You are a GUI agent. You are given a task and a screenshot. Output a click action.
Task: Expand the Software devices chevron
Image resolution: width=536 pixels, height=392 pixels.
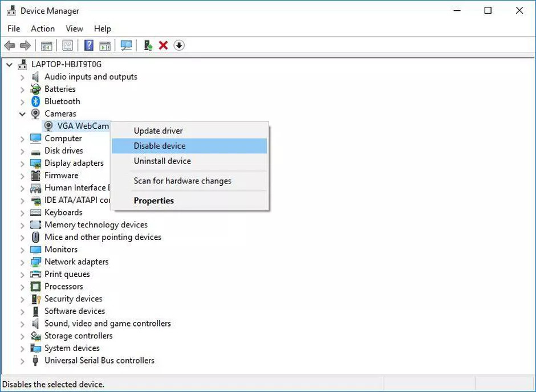(x=22, y=312)
